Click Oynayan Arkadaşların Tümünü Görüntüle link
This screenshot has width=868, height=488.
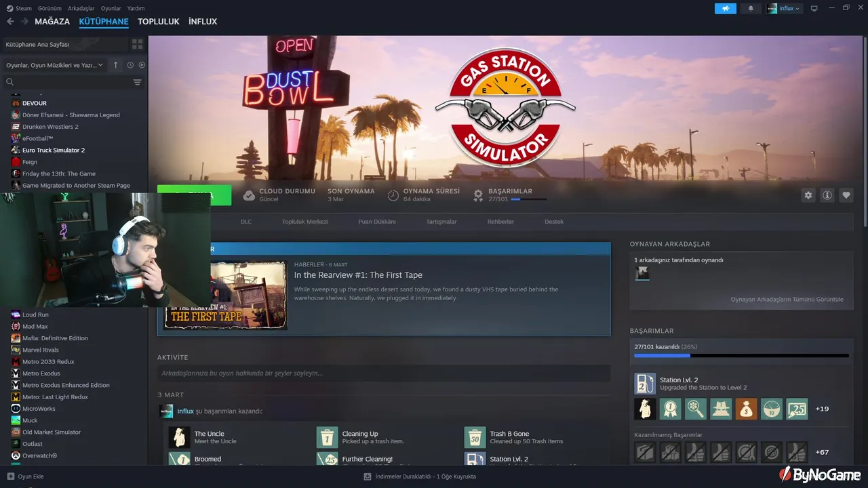787,299
